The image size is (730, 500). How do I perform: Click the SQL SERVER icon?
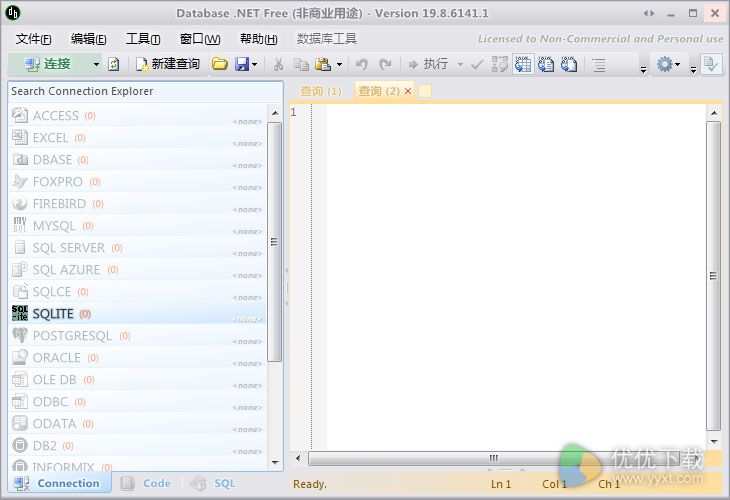[x=20, y=247]
